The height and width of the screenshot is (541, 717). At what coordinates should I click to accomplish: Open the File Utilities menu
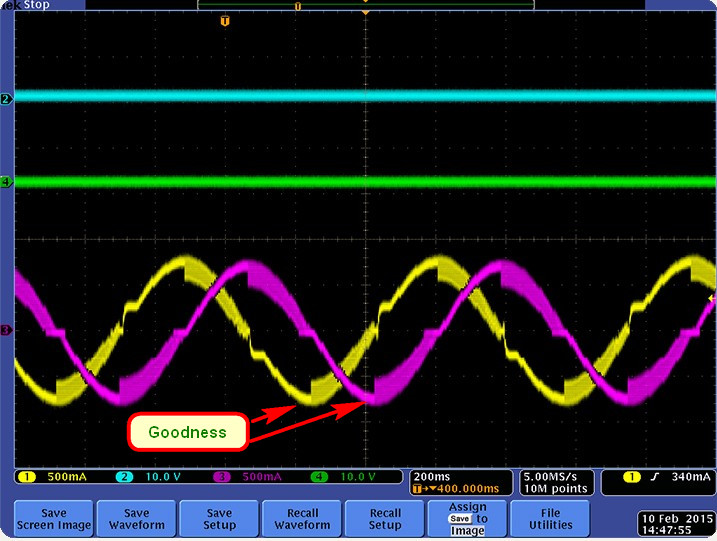coord(550,519)
